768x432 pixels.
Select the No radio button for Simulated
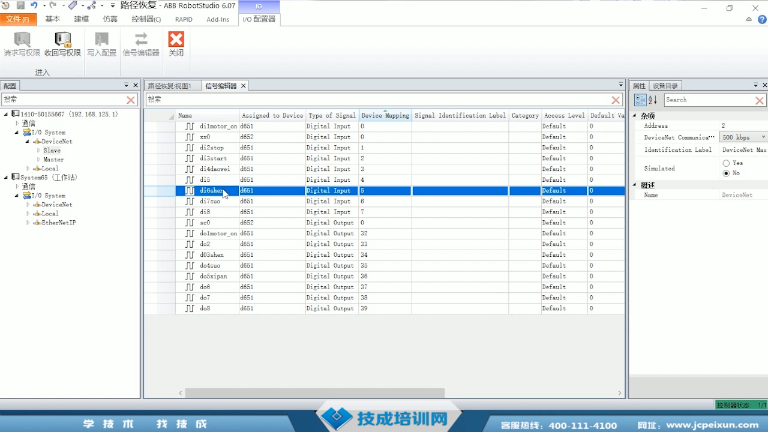point(726,173)
